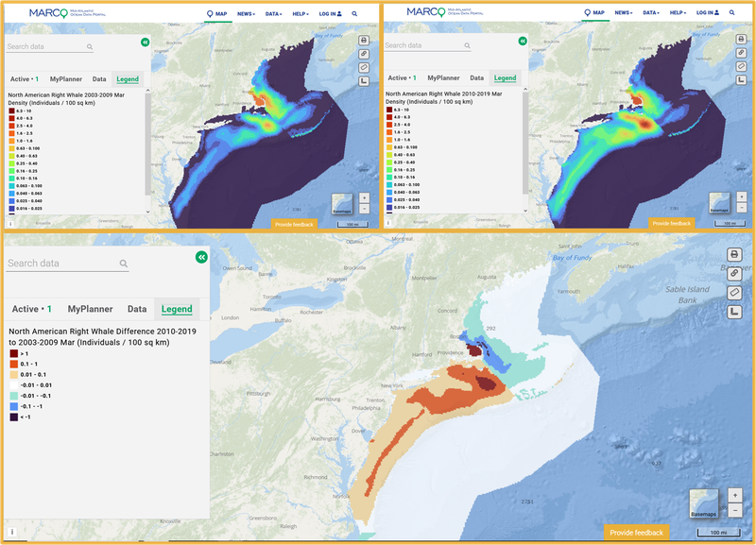Select the Legend tab in the sidebar
This screenshot has height=545, width=756.
pos(178,309)
